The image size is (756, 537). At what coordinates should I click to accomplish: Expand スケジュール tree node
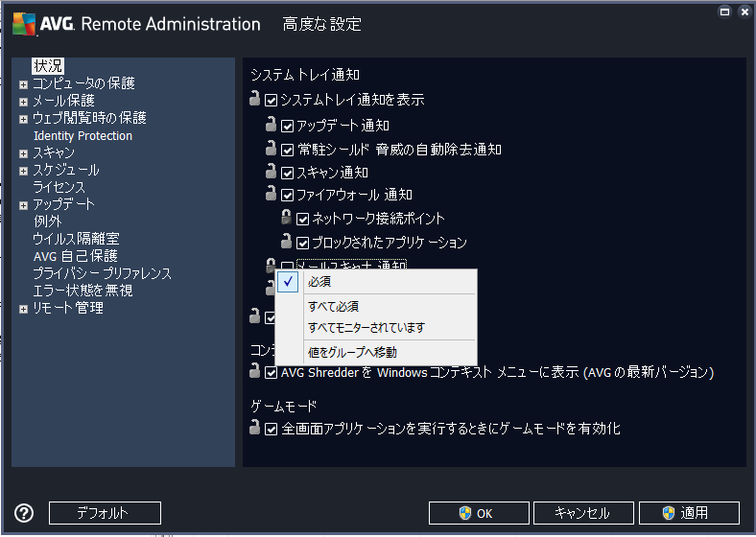pyautogui.click(x=23, y=172)
